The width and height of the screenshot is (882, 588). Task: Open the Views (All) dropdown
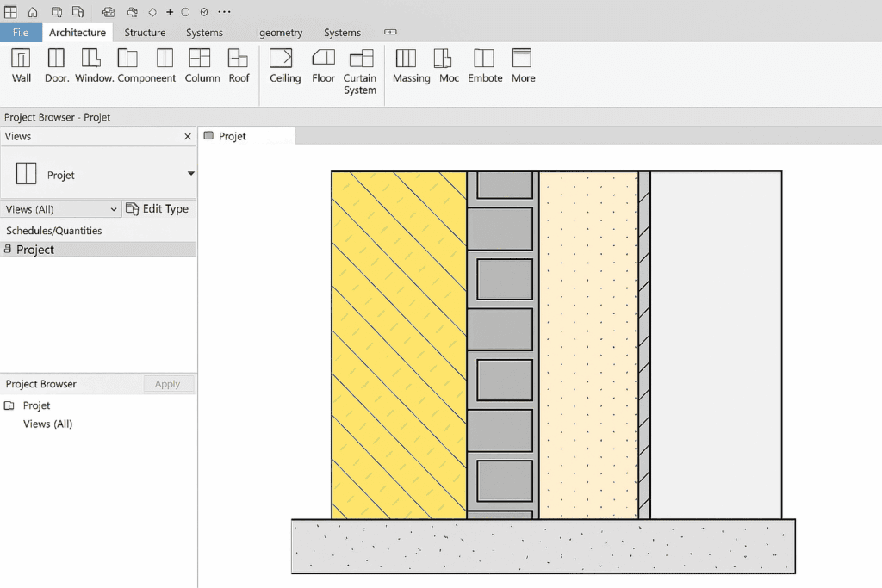coord(61,209)
